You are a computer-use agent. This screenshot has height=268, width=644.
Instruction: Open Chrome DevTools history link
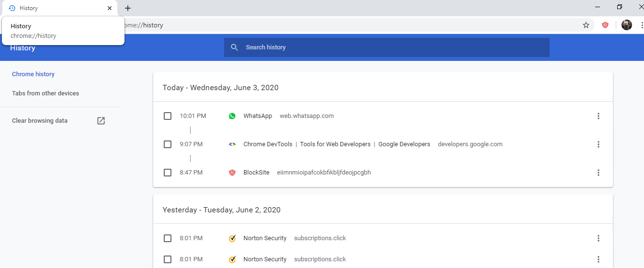pyautogui.click(x=337, y=144)
